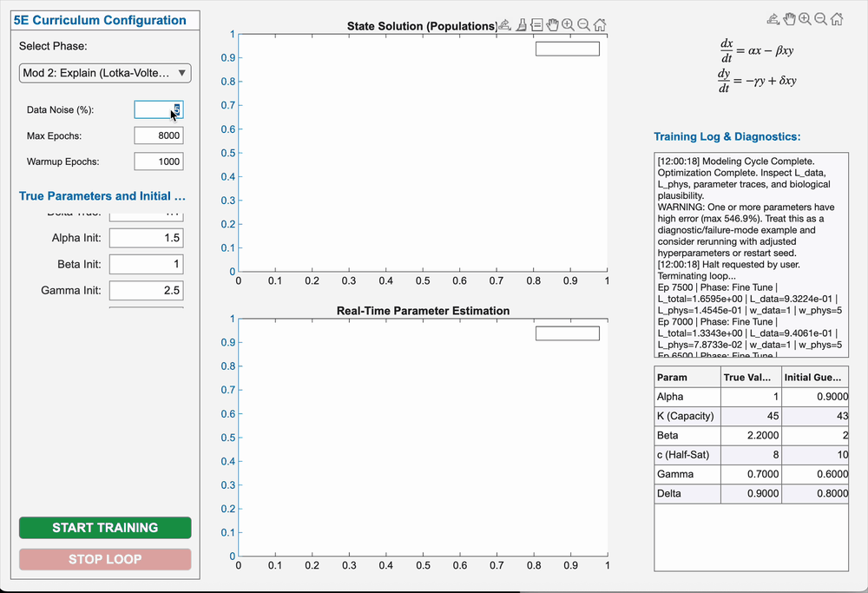Click Delta initial guess cell 0.8000
The width and height of the screenshot is (868, 593).
tap(815, 493)
